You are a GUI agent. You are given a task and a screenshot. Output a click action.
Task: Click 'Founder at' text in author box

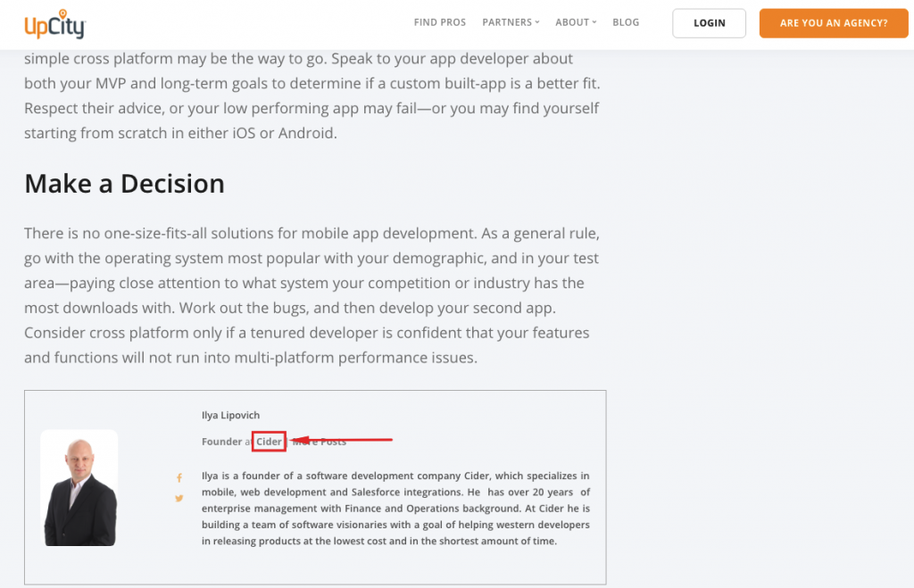pos(227,442)
